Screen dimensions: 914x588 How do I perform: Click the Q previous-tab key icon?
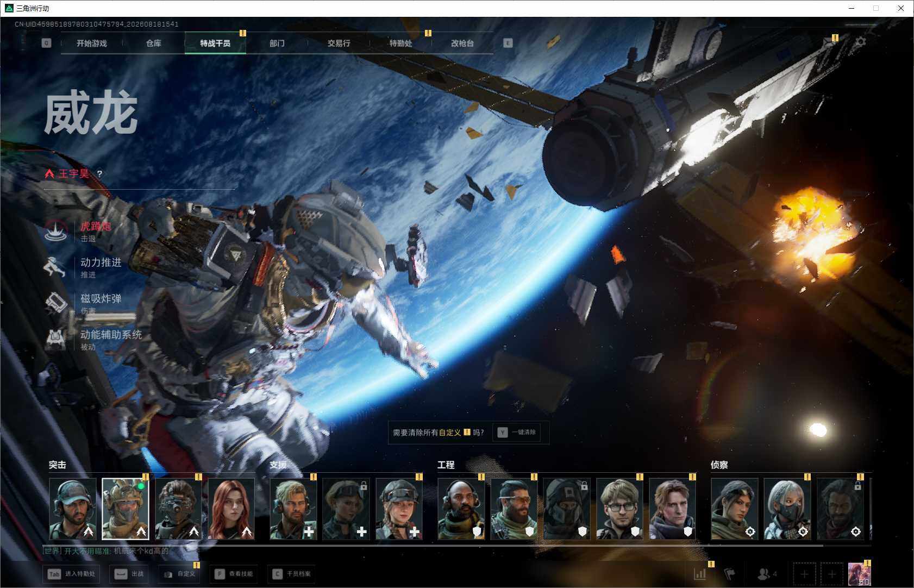pyautogui.click(x=46, y=43)
